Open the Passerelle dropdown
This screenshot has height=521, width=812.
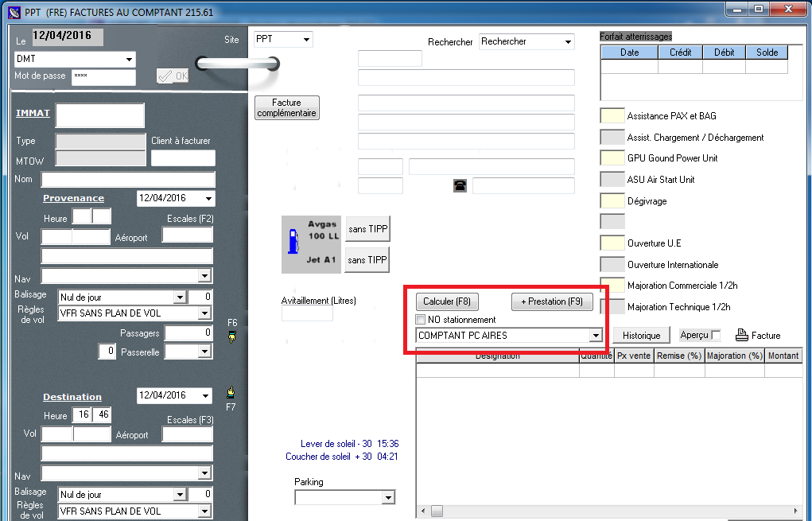click(x=204, y=351)
